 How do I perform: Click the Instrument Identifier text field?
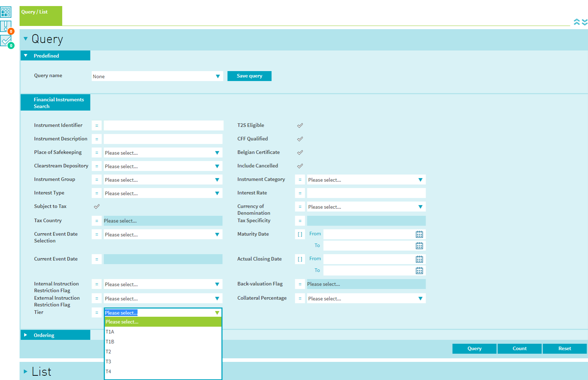coord(163,125)
